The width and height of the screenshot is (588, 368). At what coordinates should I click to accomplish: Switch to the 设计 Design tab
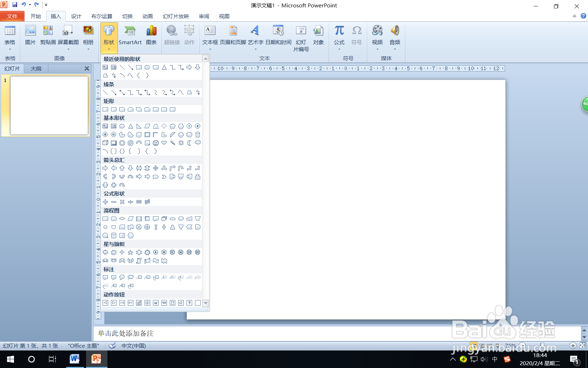click(x=76, y=16)
